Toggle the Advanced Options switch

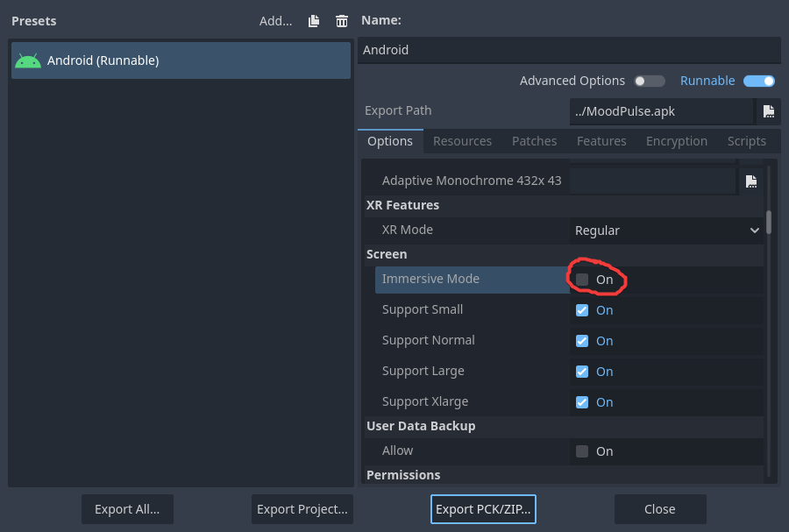coord(650,81)
